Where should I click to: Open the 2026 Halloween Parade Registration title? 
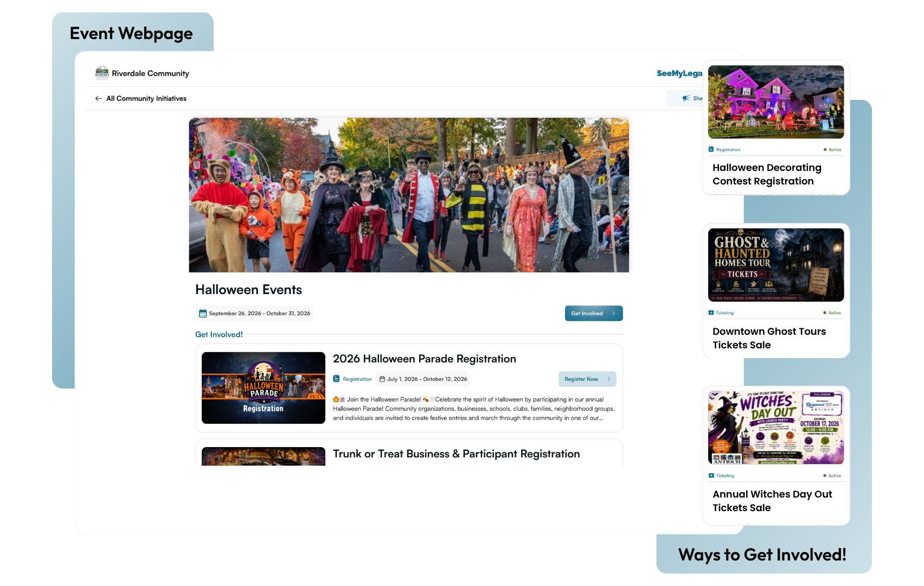425,359
